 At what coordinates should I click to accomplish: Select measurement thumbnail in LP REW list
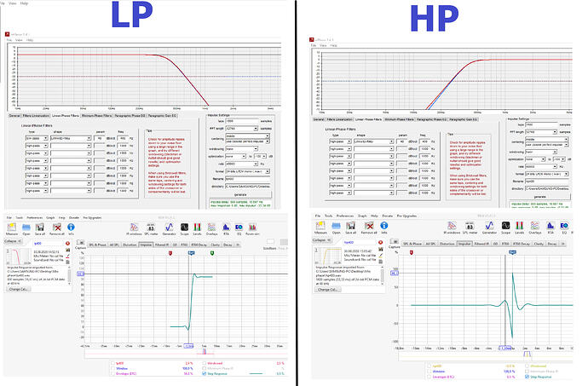(x=19, y=257)
